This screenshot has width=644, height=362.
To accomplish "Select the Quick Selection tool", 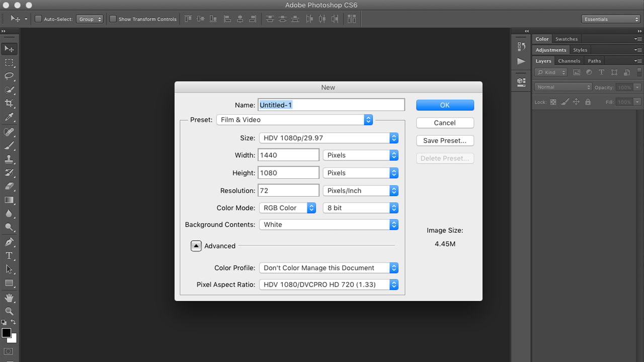I will [9, 89].
